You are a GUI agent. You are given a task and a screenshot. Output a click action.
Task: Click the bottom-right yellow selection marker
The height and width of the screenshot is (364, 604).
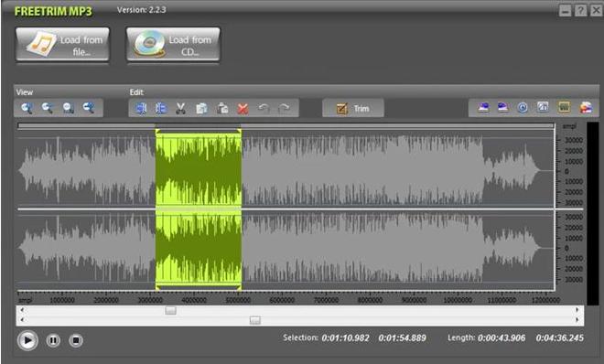pos(239,287)
